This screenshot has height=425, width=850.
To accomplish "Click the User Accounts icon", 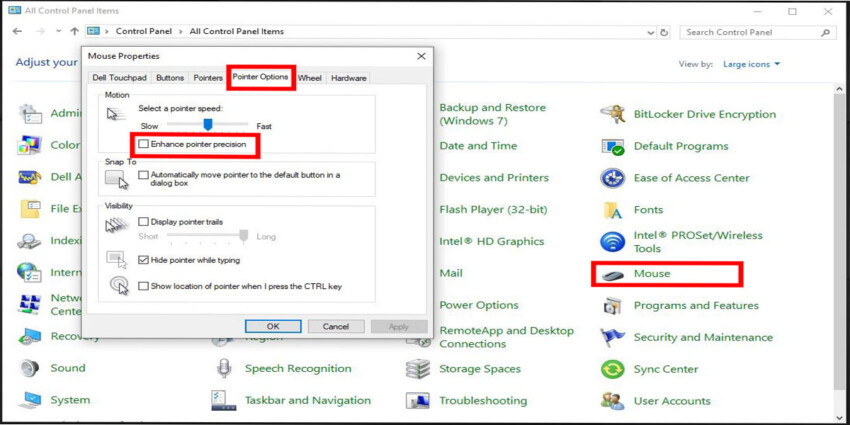I will (613, 401).
